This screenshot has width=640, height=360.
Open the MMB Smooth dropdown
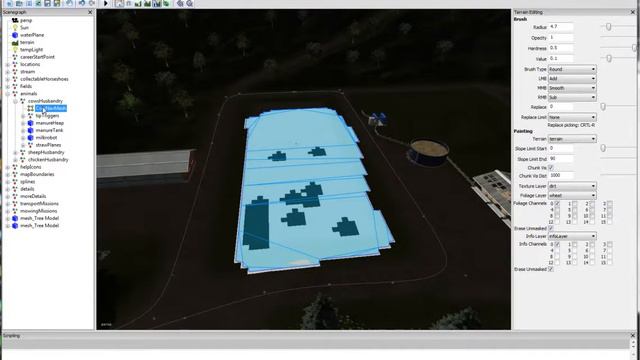(572, 88)
